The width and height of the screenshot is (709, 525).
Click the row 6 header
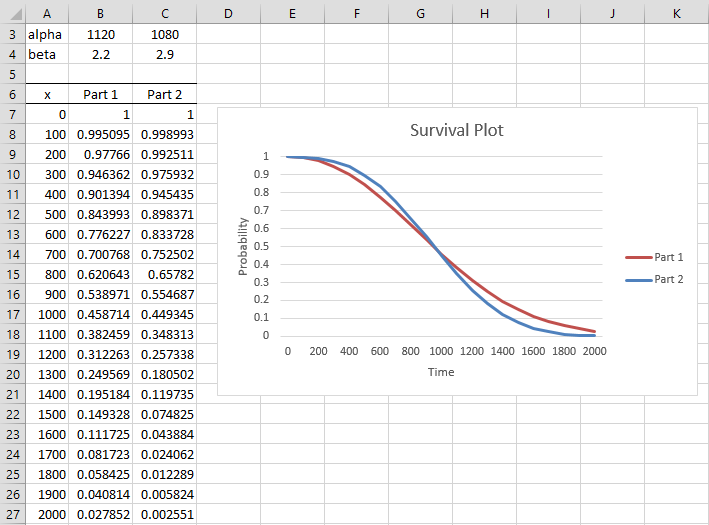pos(12,94)
